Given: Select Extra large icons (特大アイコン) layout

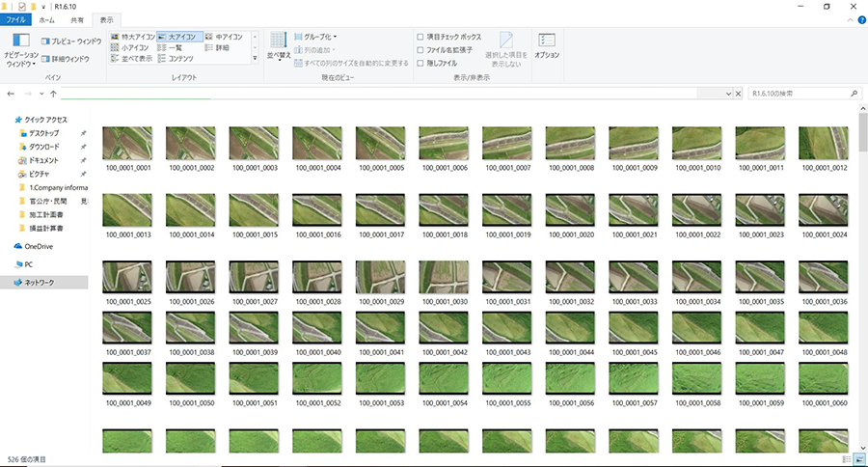Looking at the screenshot, I should click(133, 37).
